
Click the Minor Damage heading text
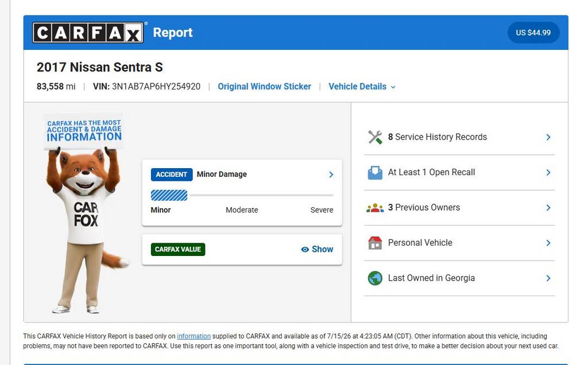pos(222,174)
